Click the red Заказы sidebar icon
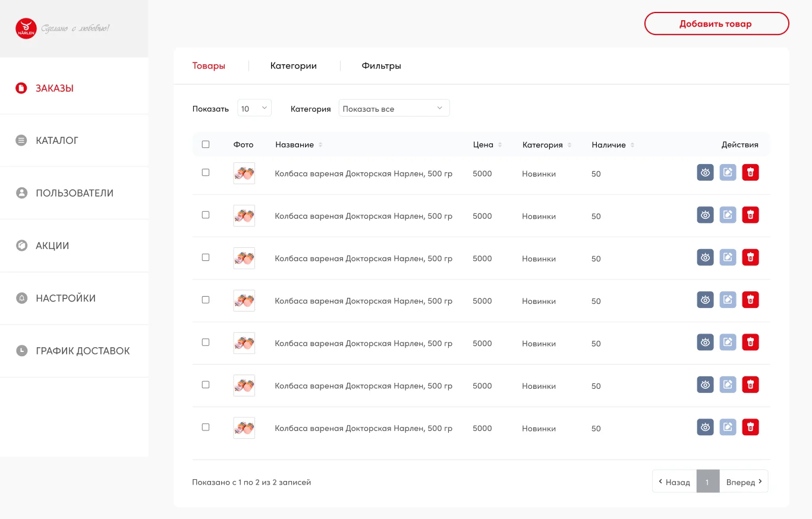812x519 pixels. pyautogui.click(x=21, y=88)
